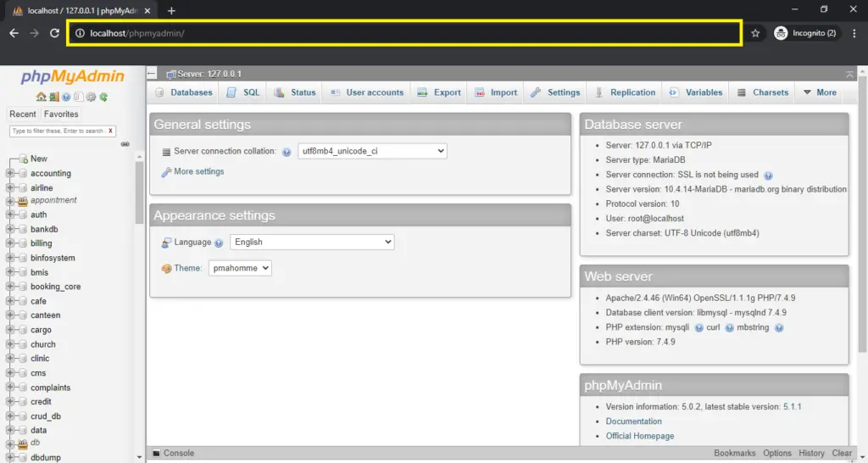This screenshot has height=463, width=868.
Task: Open navigation panel settings gear icon
Action: pos(91,98)
